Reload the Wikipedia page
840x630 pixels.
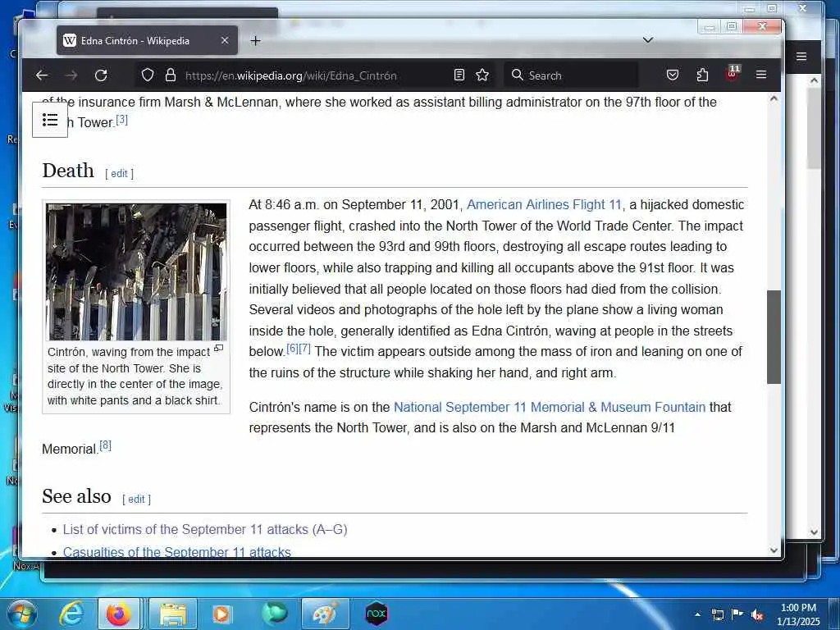[101, 75]
